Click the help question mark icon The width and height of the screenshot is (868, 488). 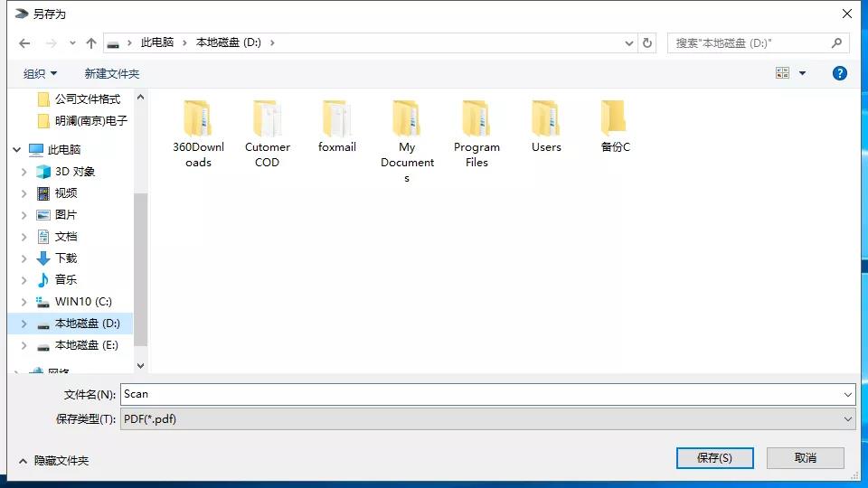coord(839,73)
